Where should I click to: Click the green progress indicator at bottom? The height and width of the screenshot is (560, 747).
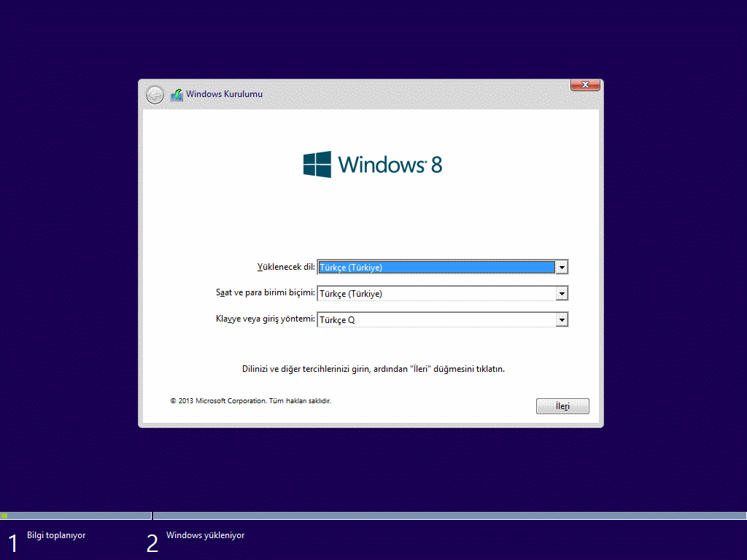pos(4,516)
